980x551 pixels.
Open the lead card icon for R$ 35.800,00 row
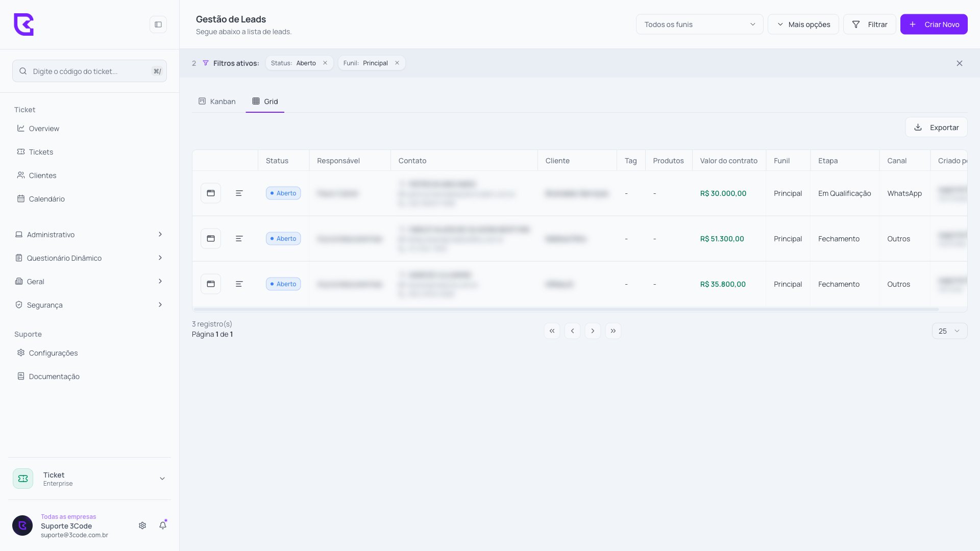(211, 284)
